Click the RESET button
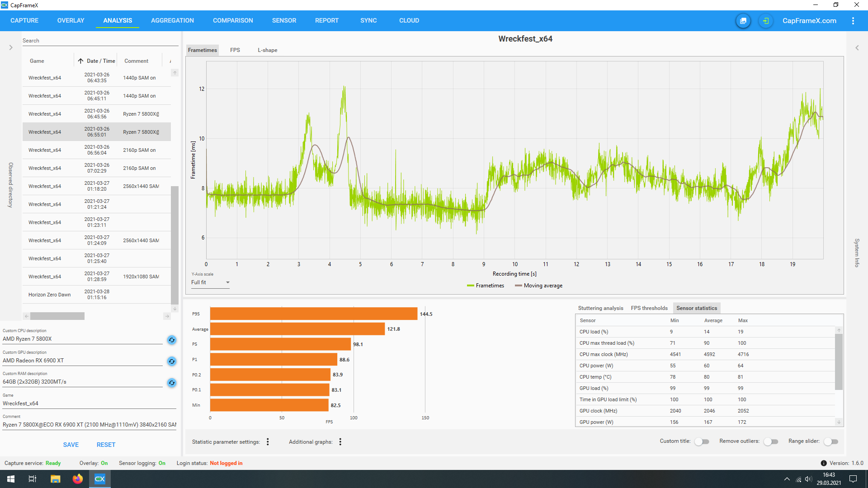 pyautogui.click(x=106, y=445)
